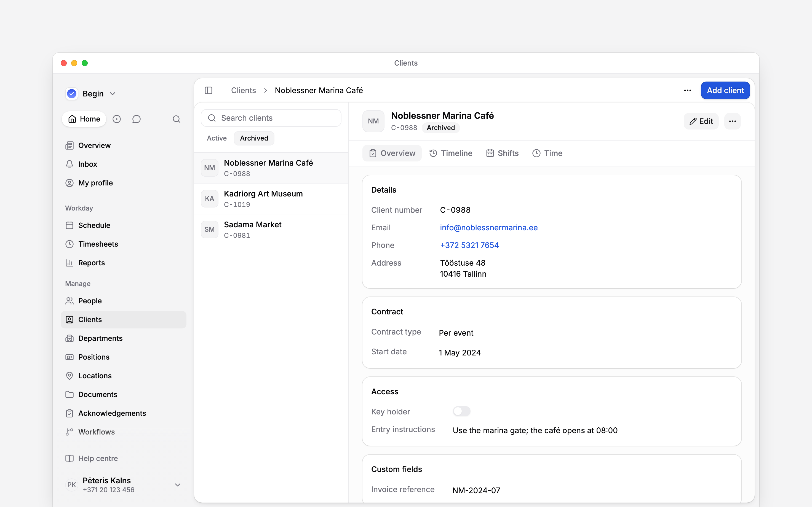This screenshot has height=507, width=812.
Task: Click the sidebar search magnifier icon
Action: pyautogui.click(x=177, y=119)
